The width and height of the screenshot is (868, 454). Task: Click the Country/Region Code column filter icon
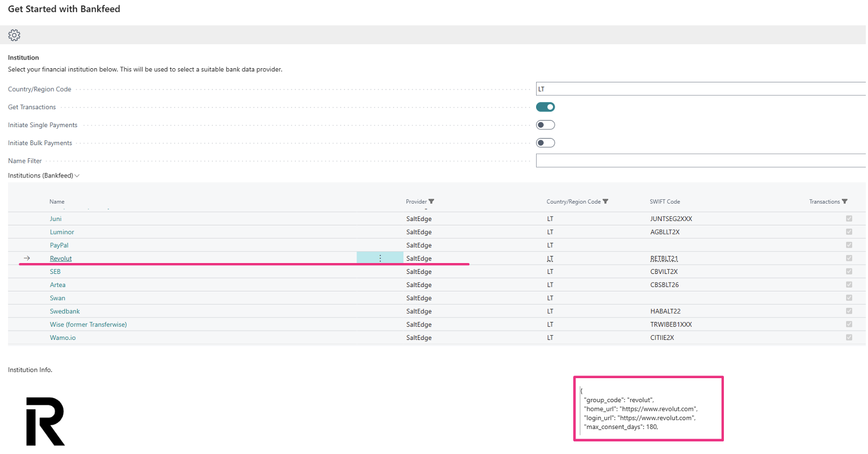pyautogui.click(x=605, y=202)
